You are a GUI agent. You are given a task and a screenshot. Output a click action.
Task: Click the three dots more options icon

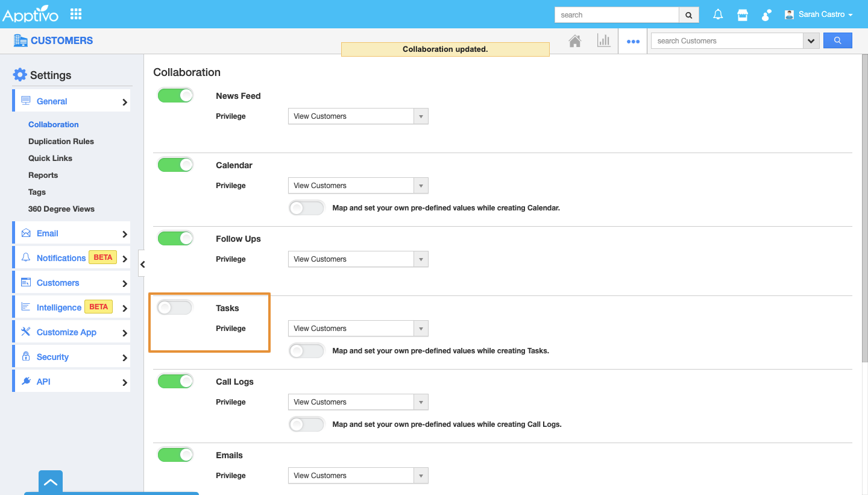(x=632, y=42)
